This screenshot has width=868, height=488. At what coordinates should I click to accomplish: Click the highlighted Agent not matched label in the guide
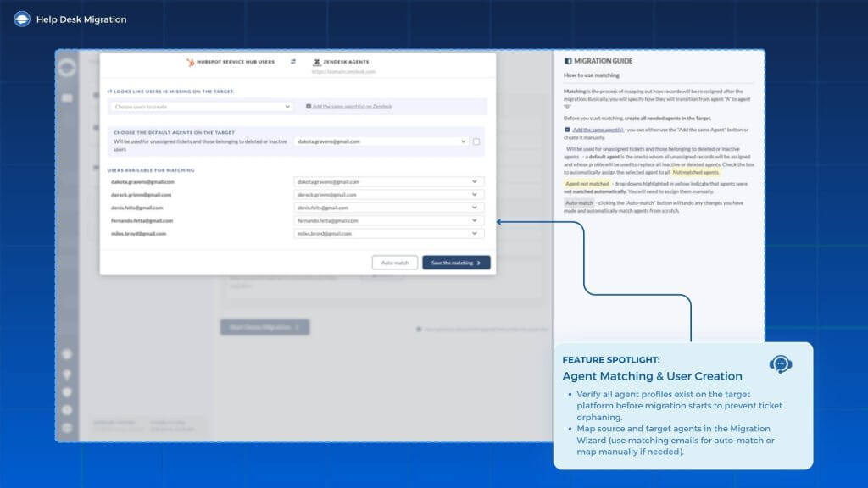[587, 184]
